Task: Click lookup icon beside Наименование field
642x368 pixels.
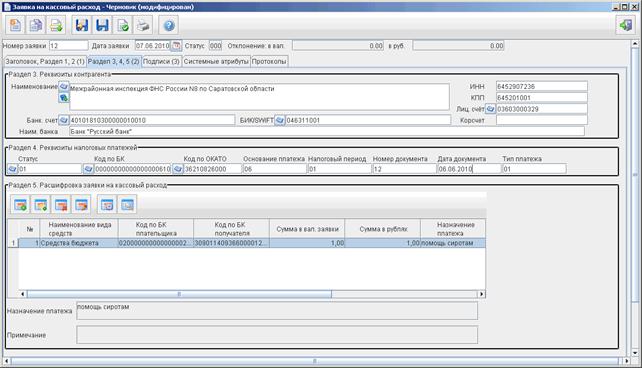Action: (x=64, y=87)
